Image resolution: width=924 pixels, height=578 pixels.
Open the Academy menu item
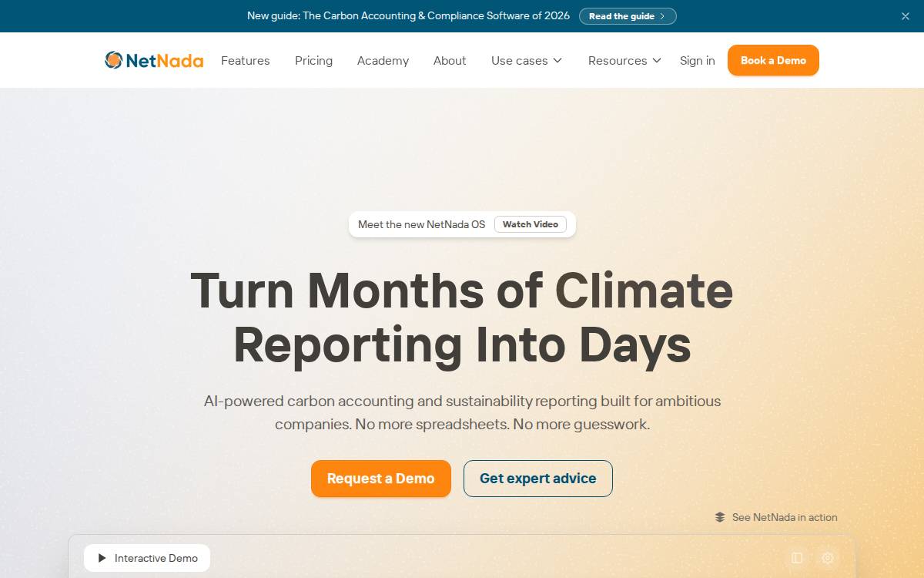383,60
